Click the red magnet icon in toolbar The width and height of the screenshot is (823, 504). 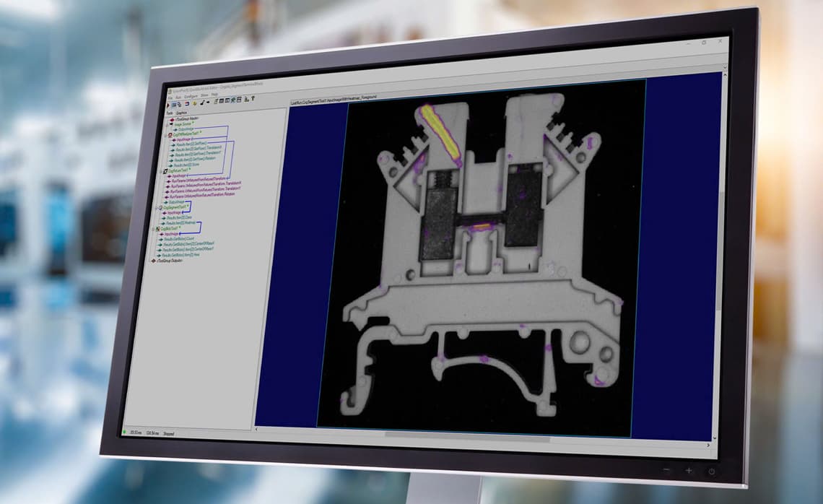point(187,103)
